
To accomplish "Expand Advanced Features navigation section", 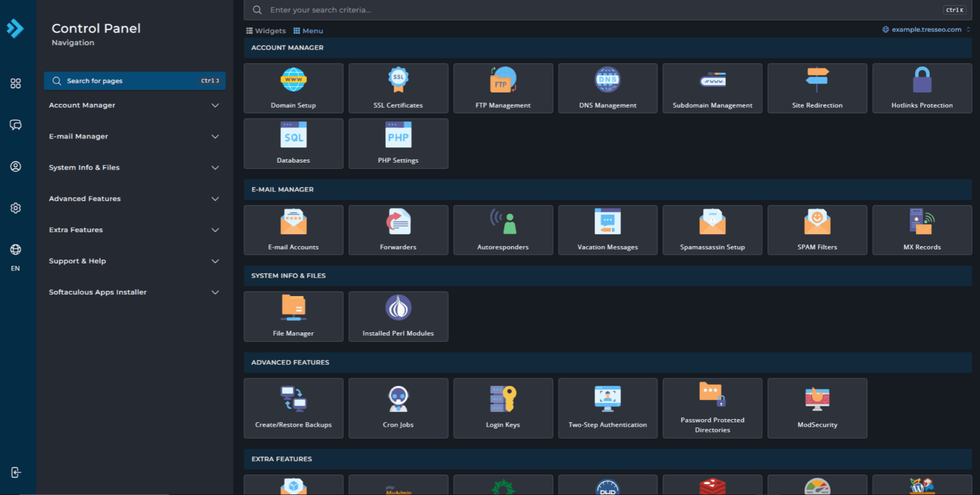I will tap(135, 199).
